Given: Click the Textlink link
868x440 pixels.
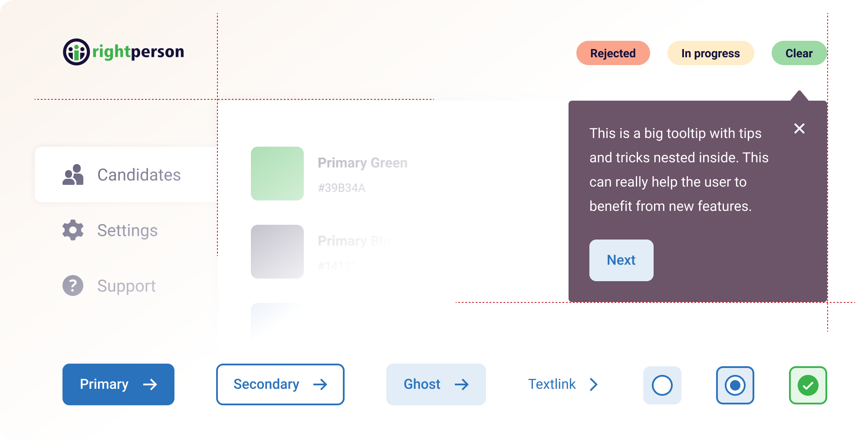Looking at the screenshot, I should pyautogui.click(x=552, y=384).
